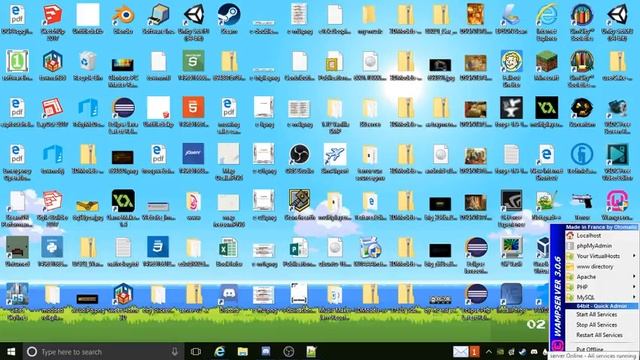Select the GeForce Experience shortcut
This screenshot has height=360, width=640.
coord(511,201)
